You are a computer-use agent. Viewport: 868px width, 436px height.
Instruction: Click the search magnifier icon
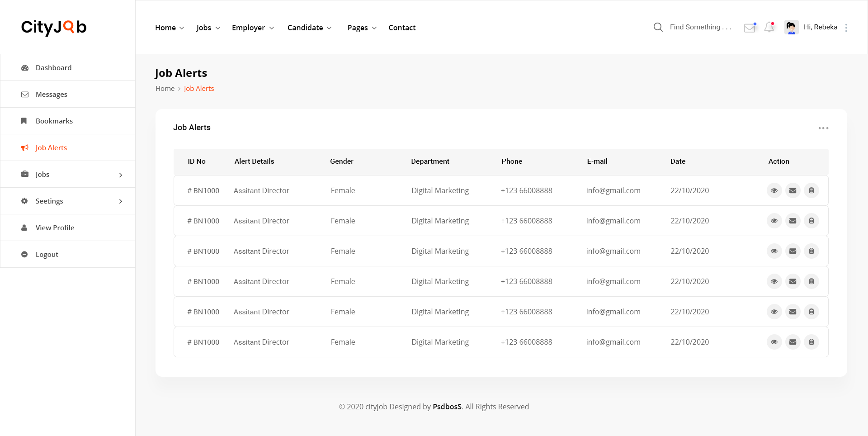(x=658, y=27)
